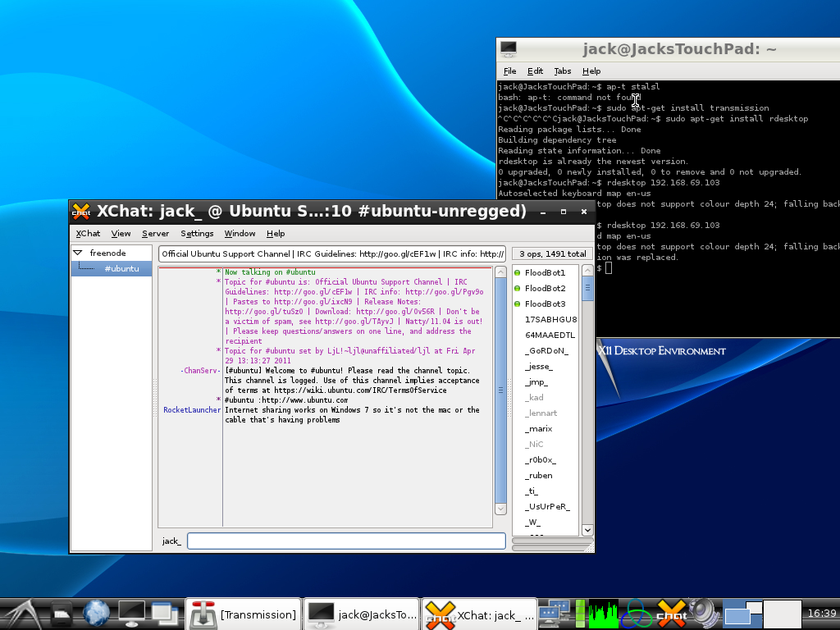
Task: Click the message input box next to jack_
Action: click(x=346, y=541)
